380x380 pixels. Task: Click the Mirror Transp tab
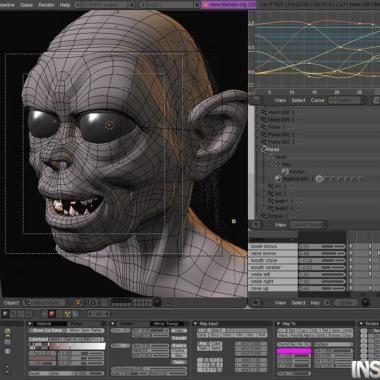click(167, 323)
